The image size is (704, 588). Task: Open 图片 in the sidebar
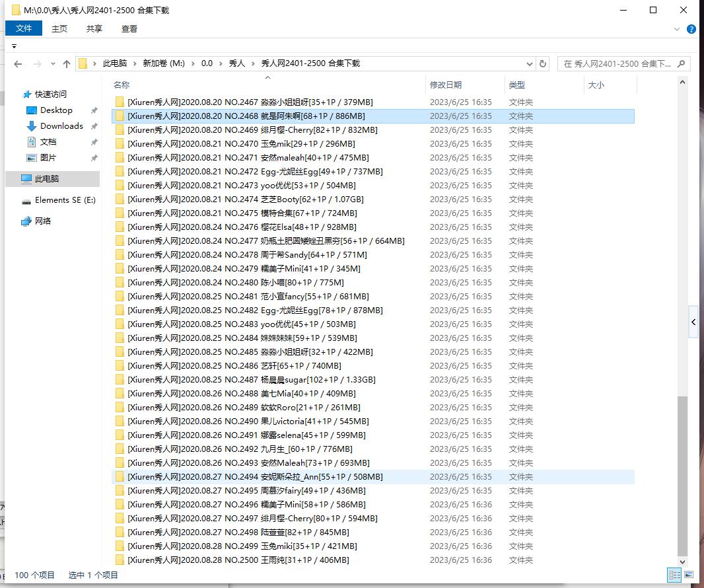click(x=48, y=158)
